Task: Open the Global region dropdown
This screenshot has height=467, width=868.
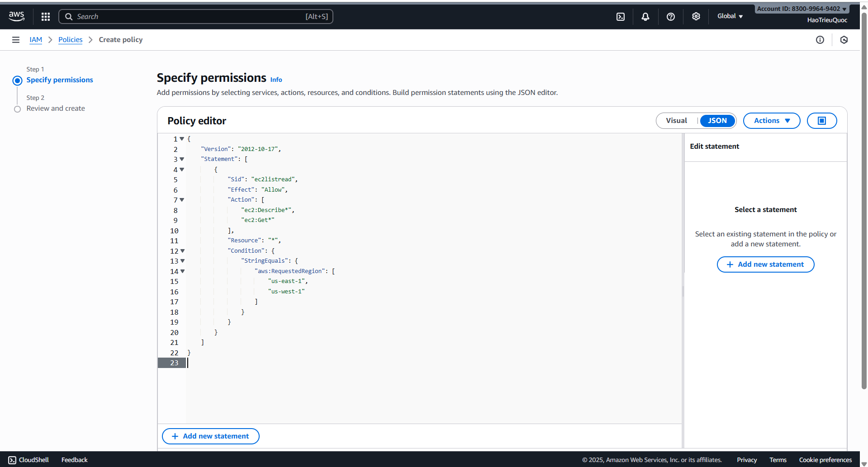Action: 729,16
